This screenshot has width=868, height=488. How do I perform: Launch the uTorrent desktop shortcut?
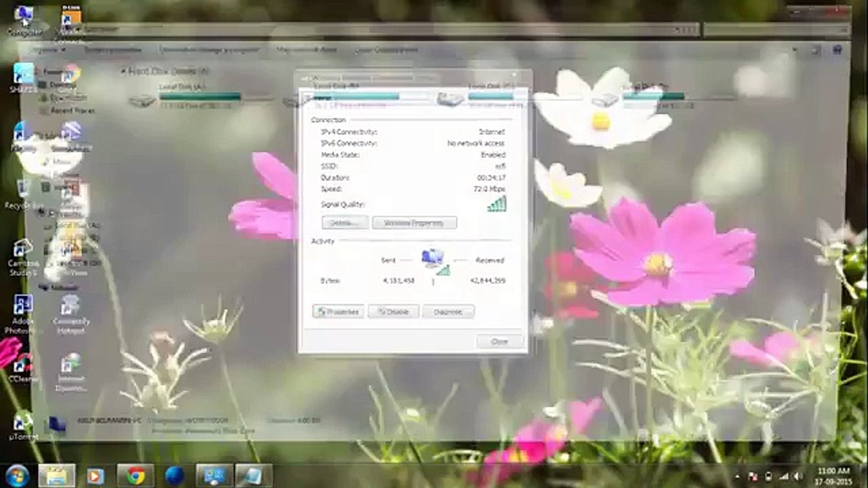(23, 427)
